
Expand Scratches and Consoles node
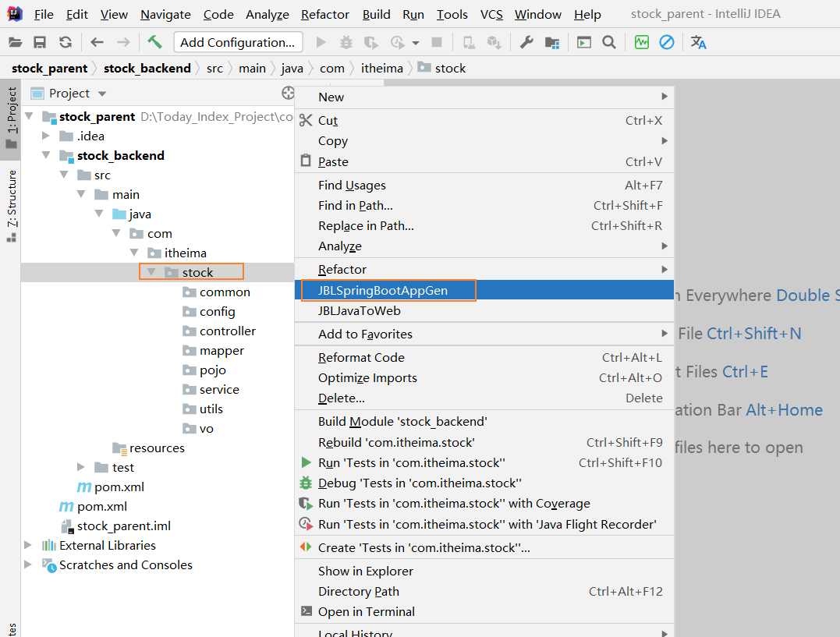(x=28, y=564)
